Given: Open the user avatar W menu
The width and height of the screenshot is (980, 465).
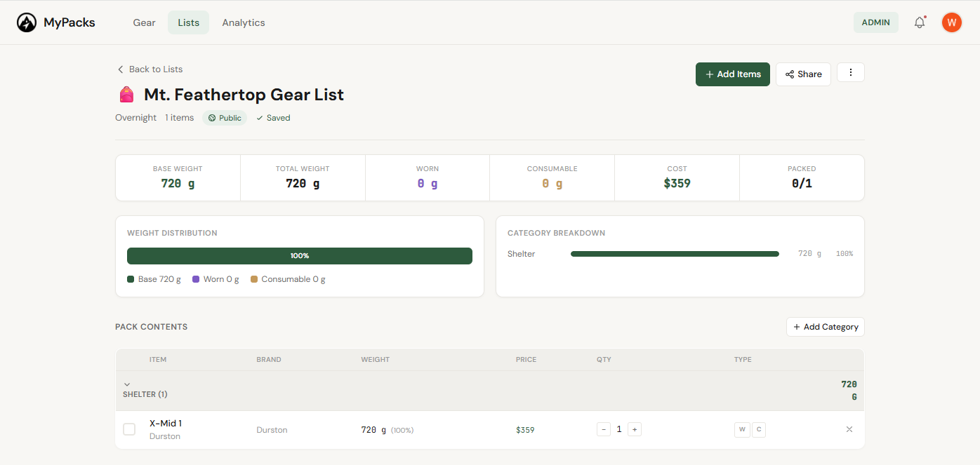Looking at the screenshot, I should point(951,22).
